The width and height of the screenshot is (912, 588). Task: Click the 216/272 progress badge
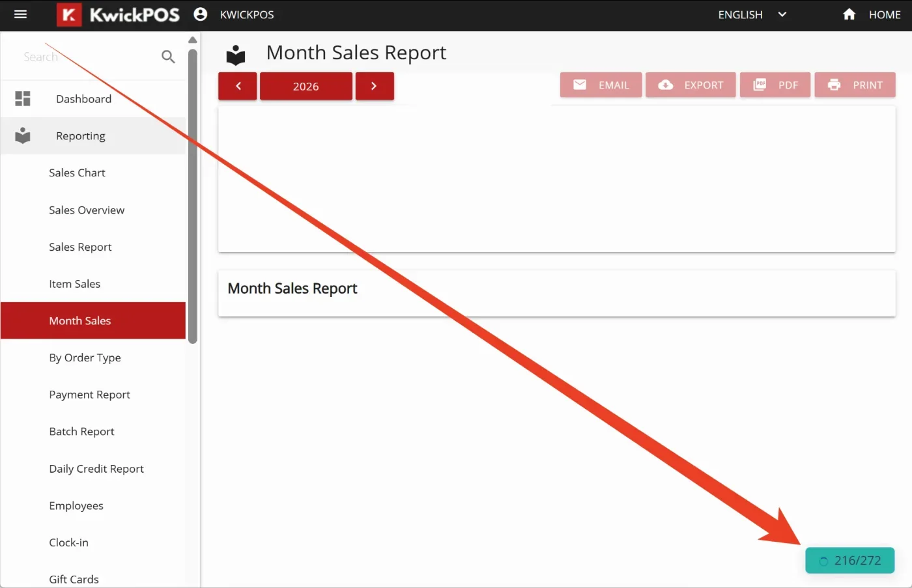tap(849, 561)
